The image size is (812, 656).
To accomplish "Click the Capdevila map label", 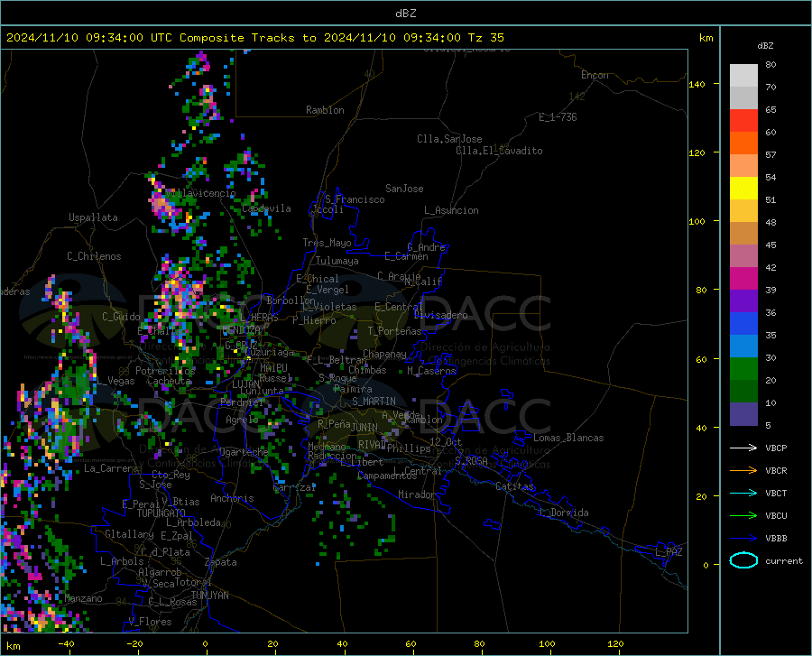I will click(266, 208).
